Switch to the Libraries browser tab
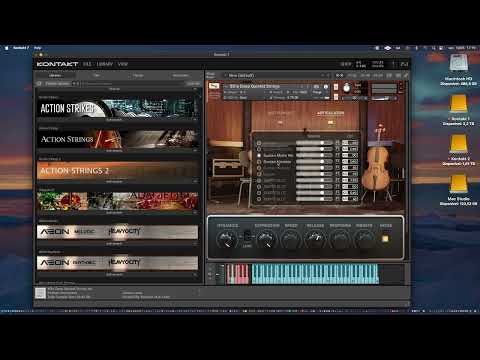The height and width of the screenshot is (360, 480). 55,76
